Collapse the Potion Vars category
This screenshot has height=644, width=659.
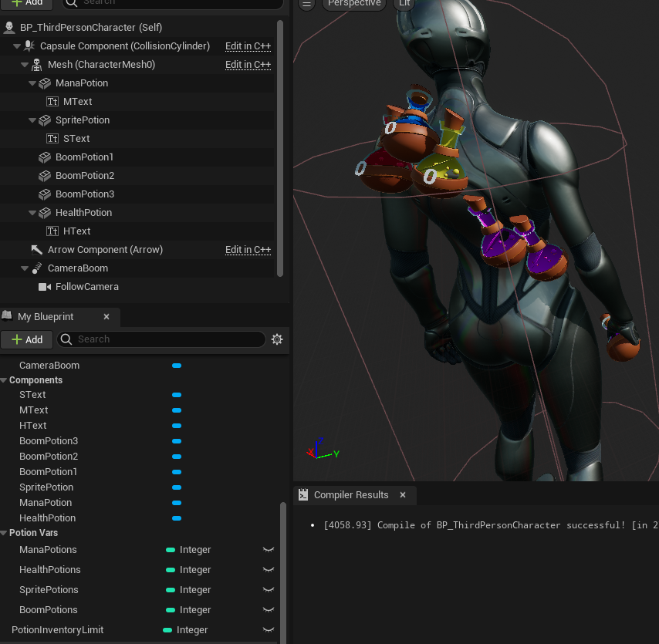(5, 533)
